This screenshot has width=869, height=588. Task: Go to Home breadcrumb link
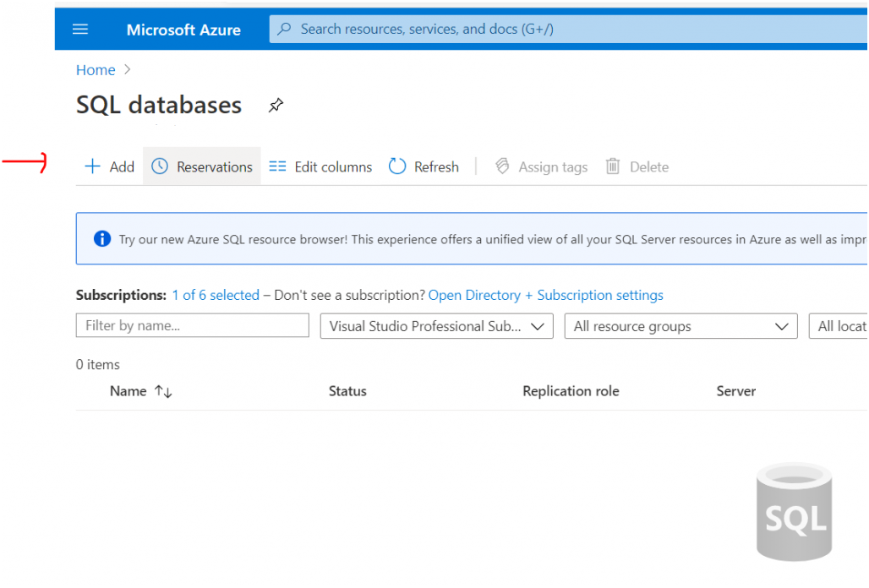(x=96, y=70)
